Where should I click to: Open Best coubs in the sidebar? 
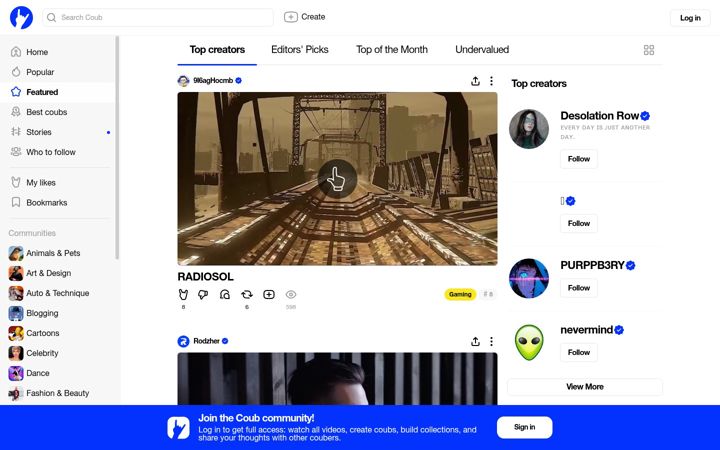click(57, 112)
